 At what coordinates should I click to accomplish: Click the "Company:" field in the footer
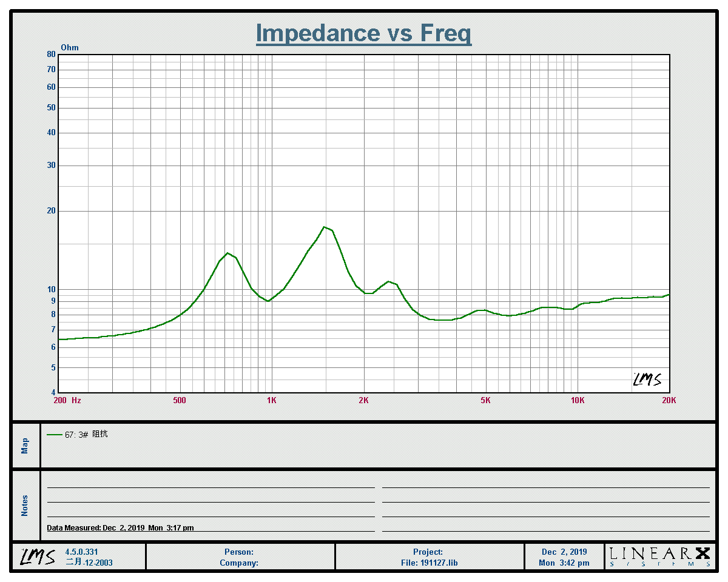coord(239,563)
